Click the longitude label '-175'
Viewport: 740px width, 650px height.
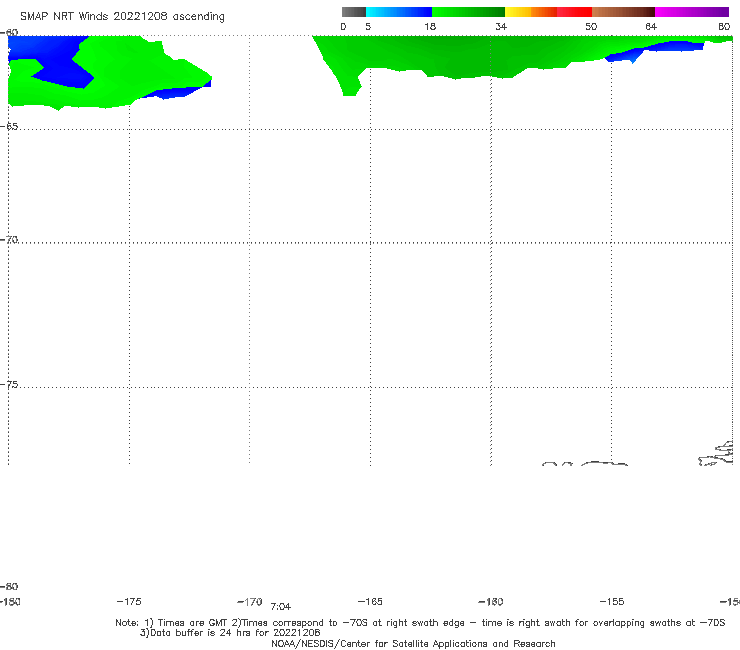click(x=129, y=602)
